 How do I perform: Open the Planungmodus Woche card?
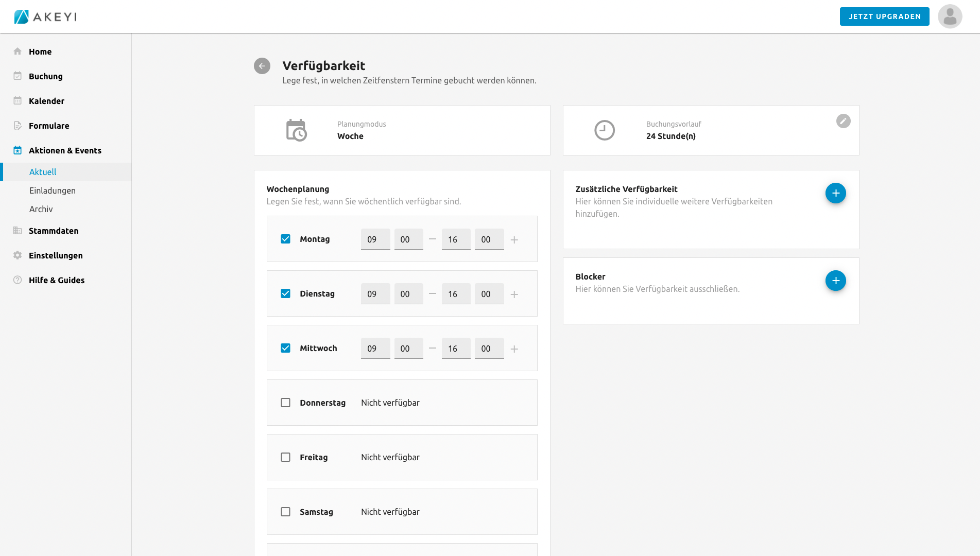402,130
